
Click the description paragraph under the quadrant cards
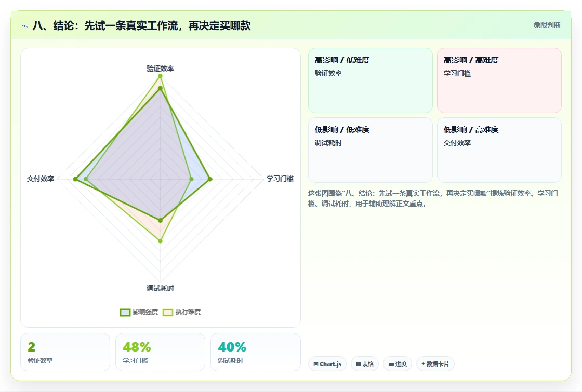(x=433, y=198)
